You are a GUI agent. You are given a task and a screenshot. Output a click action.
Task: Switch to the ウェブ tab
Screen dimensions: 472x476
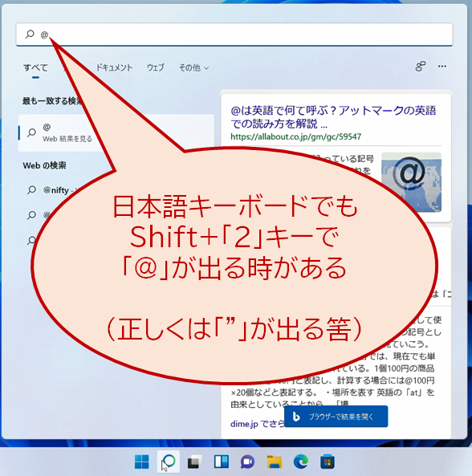point(156,67)
